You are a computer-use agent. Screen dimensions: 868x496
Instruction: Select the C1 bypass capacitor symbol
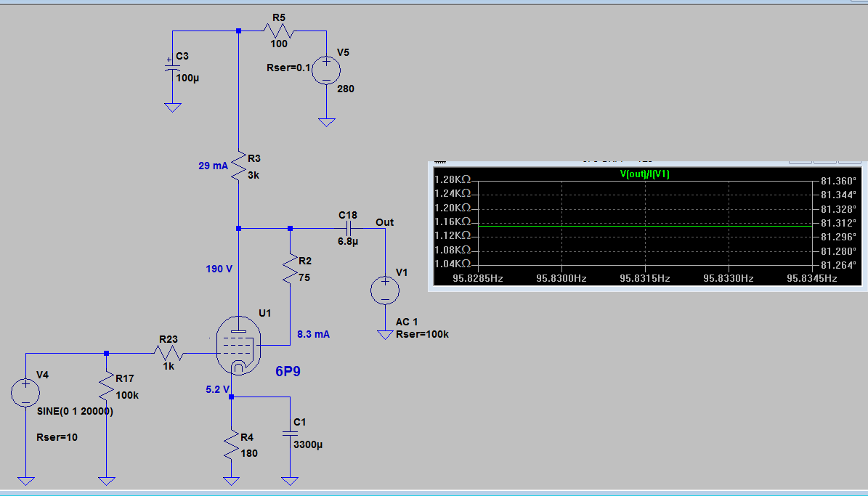290,434
